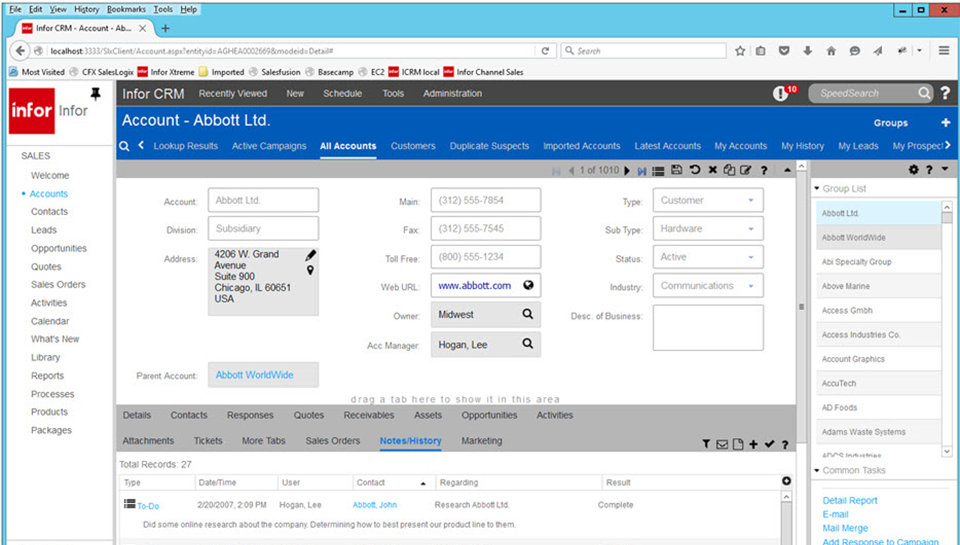This screenshot has height=545, width=960.
Task: Click the lookup magnifier icon left of Lookup Results
Action: (124, 146)
